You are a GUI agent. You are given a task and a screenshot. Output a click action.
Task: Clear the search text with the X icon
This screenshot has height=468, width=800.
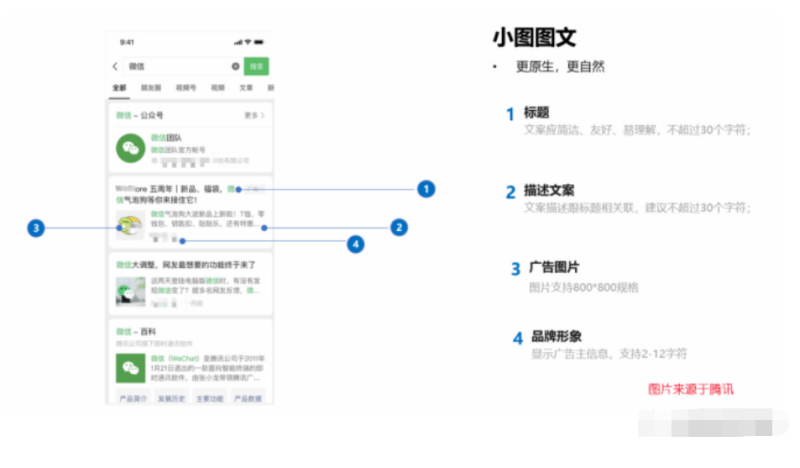(x=235, y=66)
